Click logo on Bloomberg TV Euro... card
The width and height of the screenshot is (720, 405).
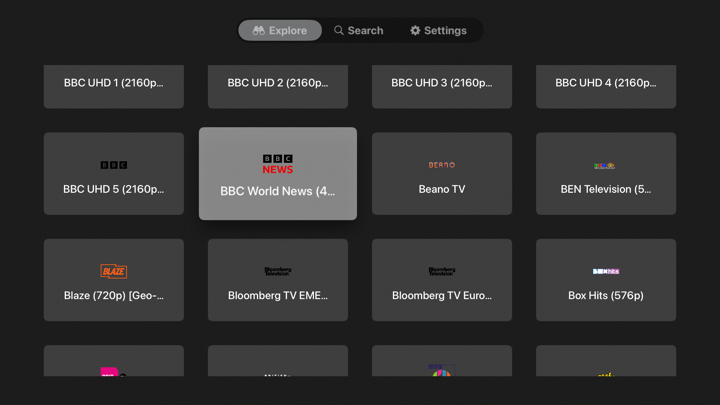442,271
